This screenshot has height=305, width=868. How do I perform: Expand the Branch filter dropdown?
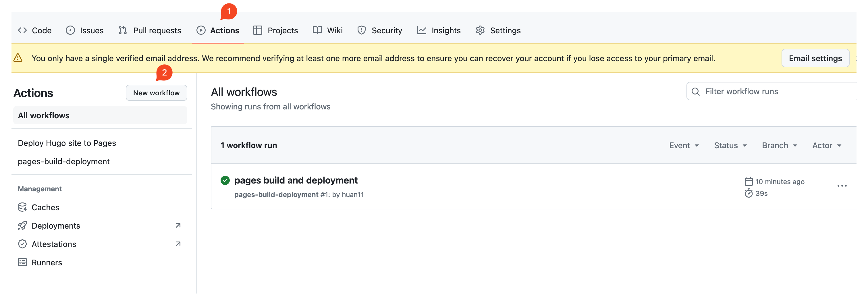pyautogui.click(x=780, y=145)
